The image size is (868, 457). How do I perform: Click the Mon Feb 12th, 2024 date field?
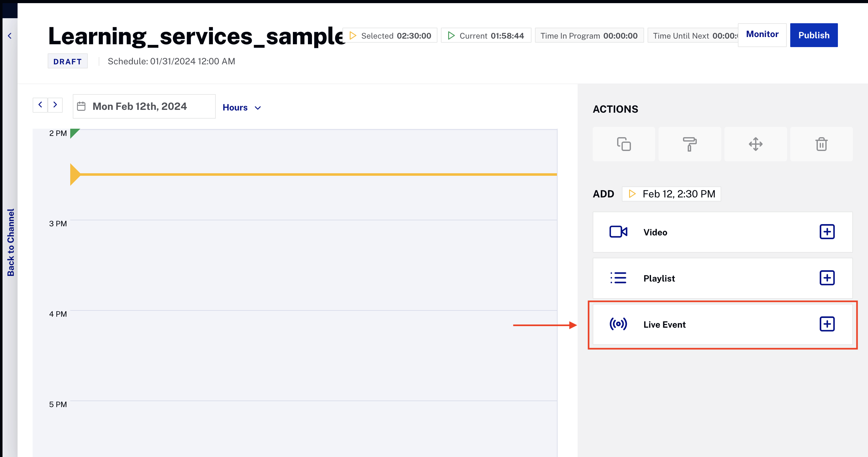(x=144, y=106)
